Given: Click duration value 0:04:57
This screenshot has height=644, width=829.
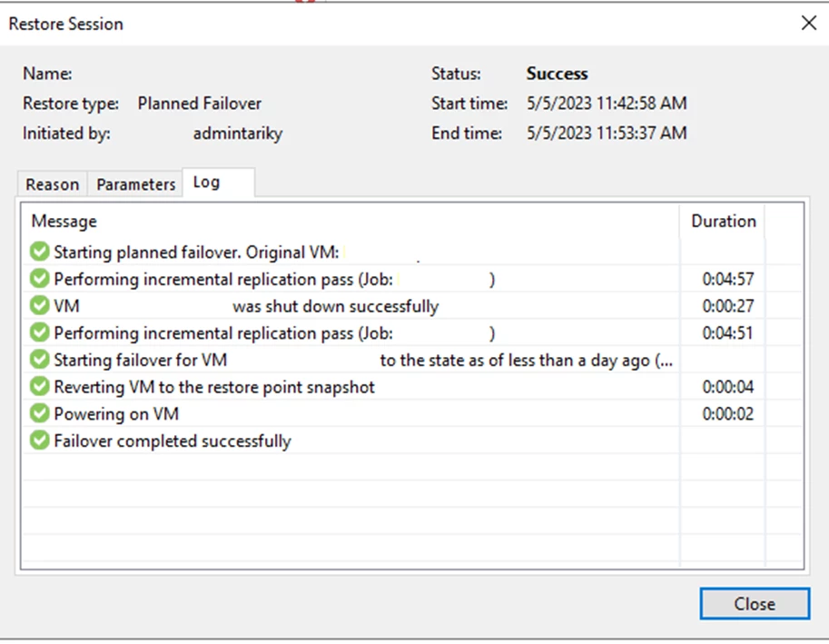Looking at the screenshot, I should coord(728,279).
